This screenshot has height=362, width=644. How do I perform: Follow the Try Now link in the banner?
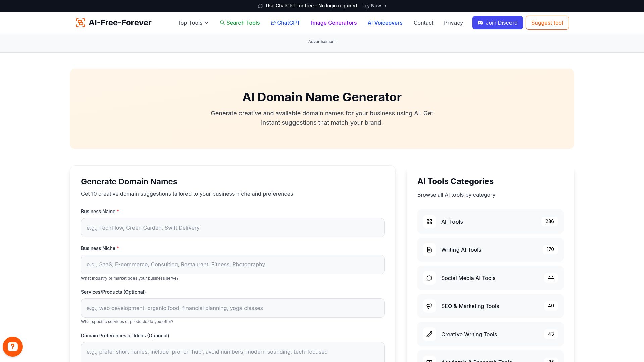[x=374, y=6]
